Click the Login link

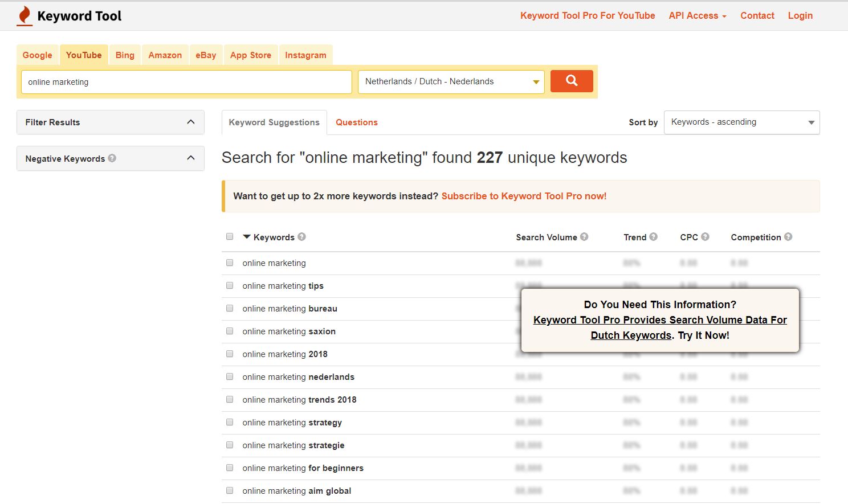click(800, 16)
